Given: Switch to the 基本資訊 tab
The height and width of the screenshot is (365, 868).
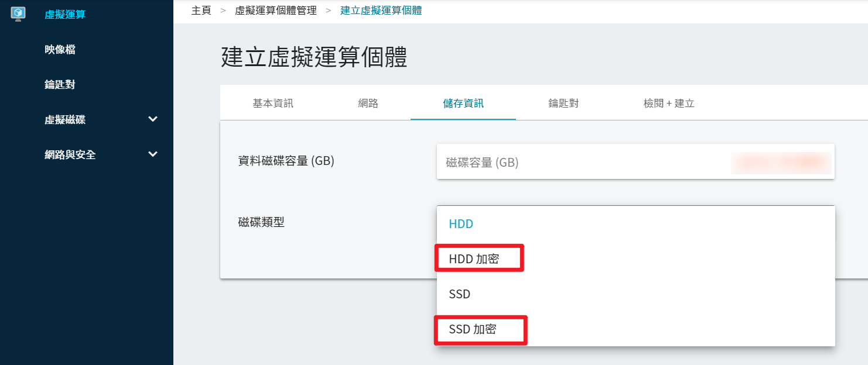Looking at the screenshot, I should click(x=273, y=104).
